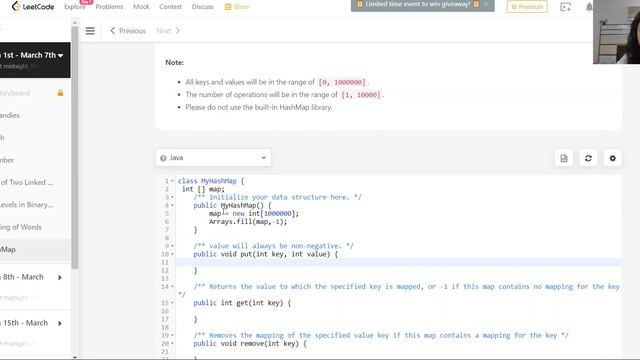
Task: Click the lock icon on Keyboard item
Action: tap(60, 93)
